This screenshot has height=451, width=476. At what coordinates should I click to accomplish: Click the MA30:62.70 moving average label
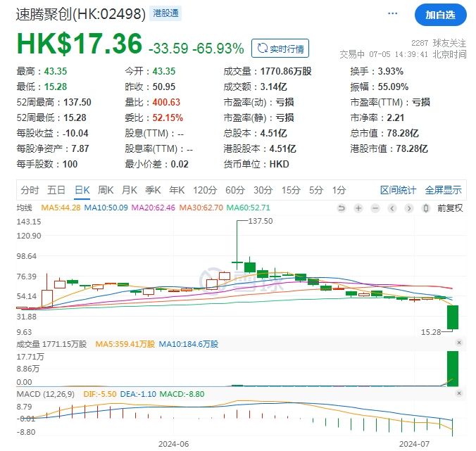click(201, 208)
